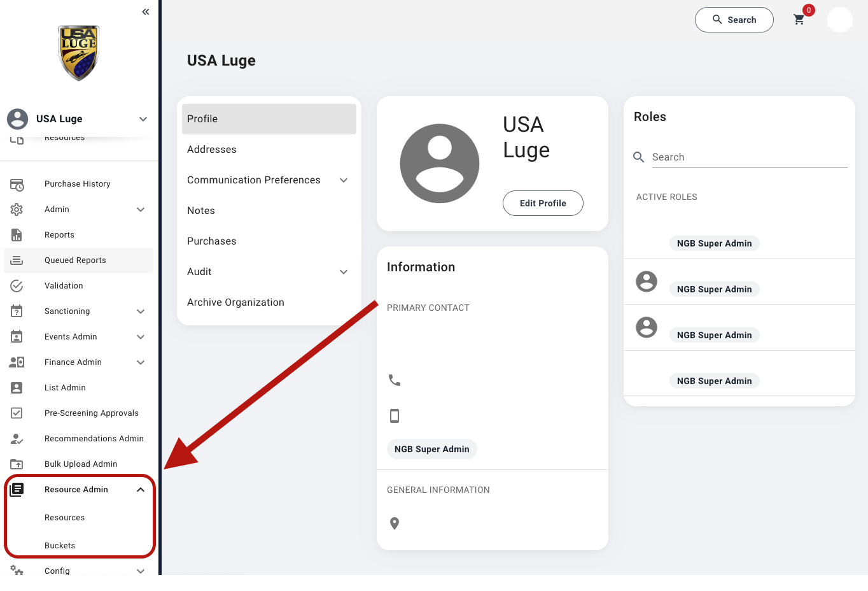Viewport: 868px width, 591px height.
Task: Click the user avatar circle in the header
Action: pyautogui.click(x=839, y=20)
